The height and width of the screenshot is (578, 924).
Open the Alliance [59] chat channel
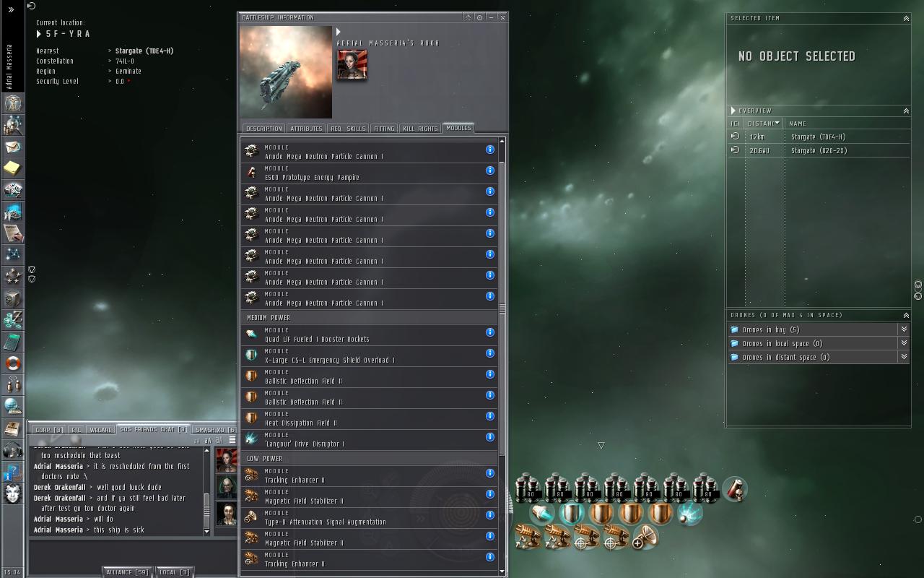tap(127, 572)
